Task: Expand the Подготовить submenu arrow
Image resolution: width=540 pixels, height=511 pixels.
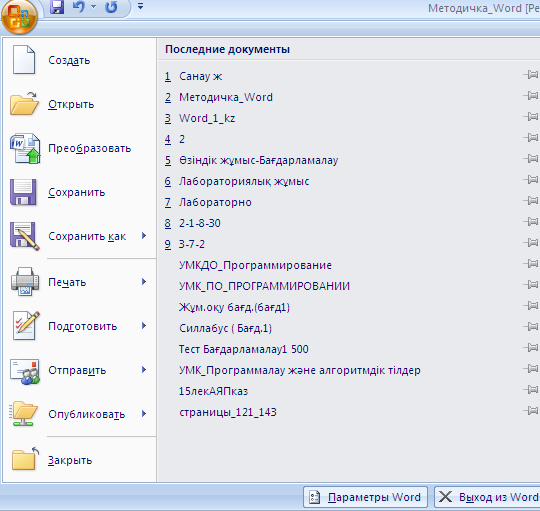Action: [x=144, y=326]
